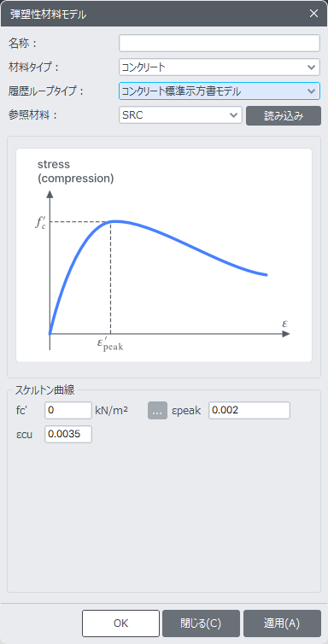
Task: Select the εcu input field
Action: coord(68,434)
